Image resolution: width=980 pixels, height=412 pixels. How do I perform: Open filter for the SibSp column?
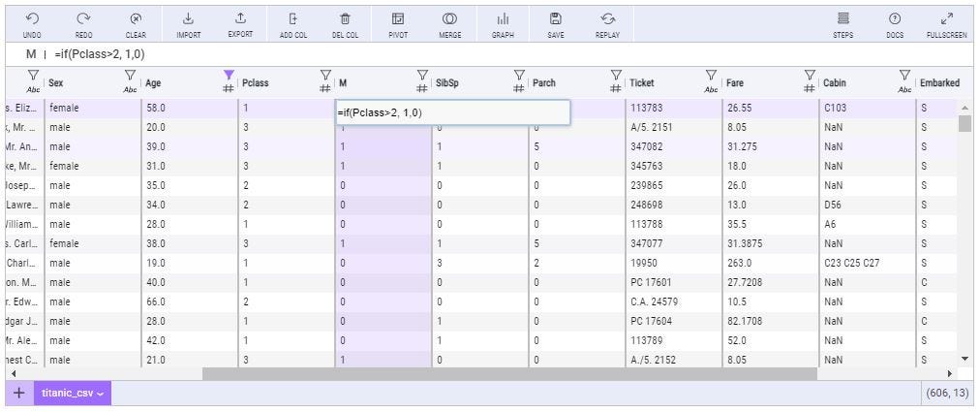(519, 76)
